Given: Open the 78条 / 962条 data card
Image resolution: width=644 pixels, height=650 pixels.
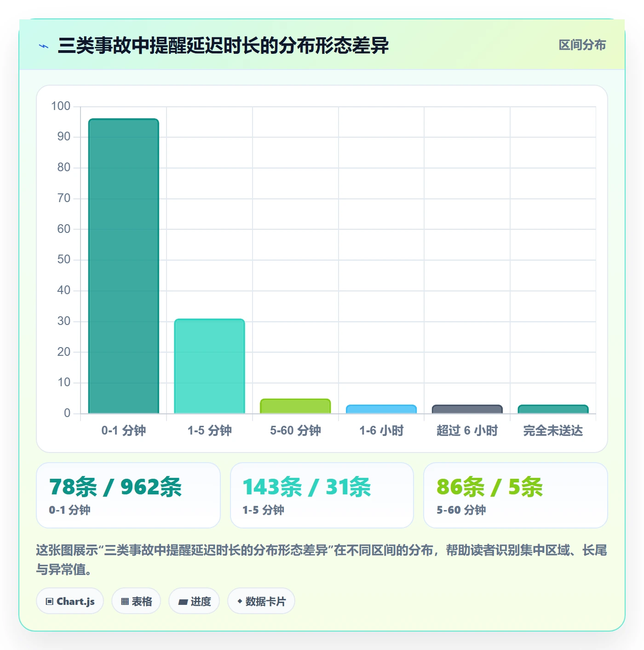Looking at the screenshot, I should [128, 495].
